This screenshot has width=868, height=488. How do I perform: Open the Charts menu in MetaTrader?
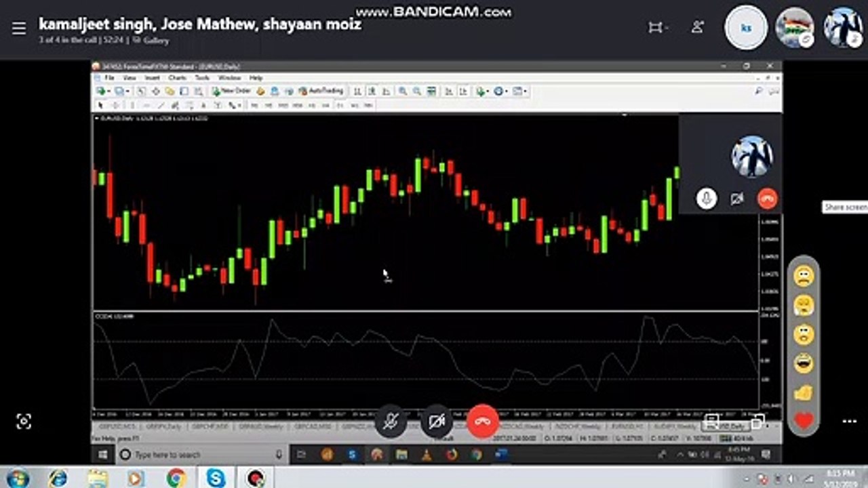point(177,78)
